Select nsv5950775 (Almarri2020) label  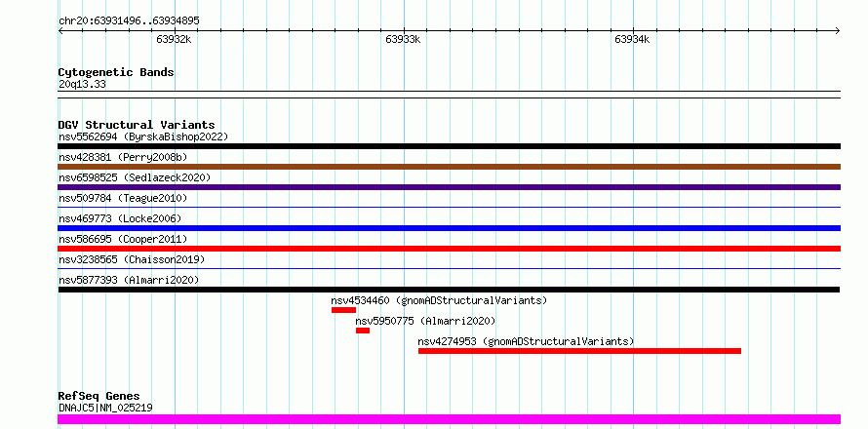click(425, 321)
